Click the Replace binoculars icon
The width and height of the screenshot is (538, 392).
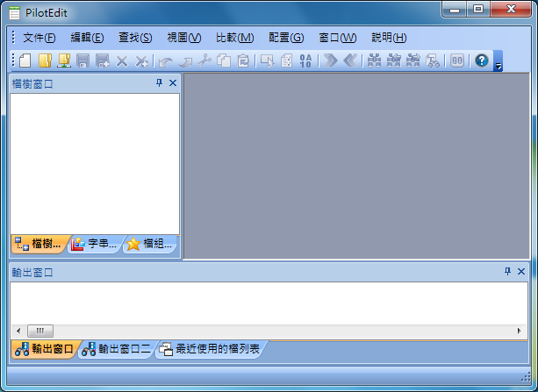tap(433, 61)
